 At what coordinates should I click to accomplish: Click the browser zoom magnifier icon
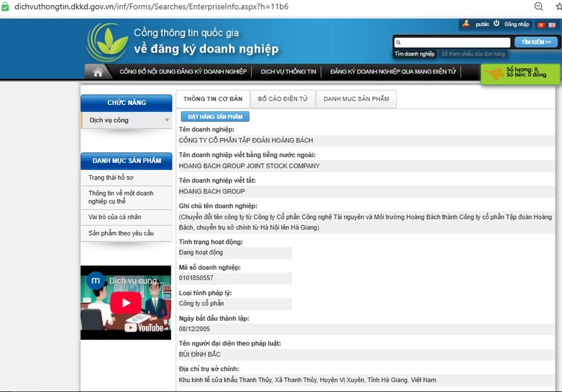[538, 7]
